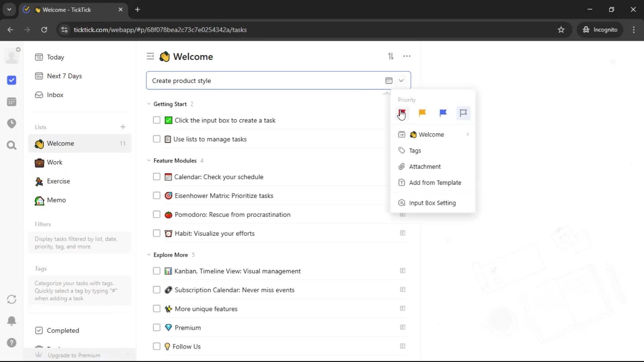
Task: Collapse the Feature Modules section
Action: (149, 161)
